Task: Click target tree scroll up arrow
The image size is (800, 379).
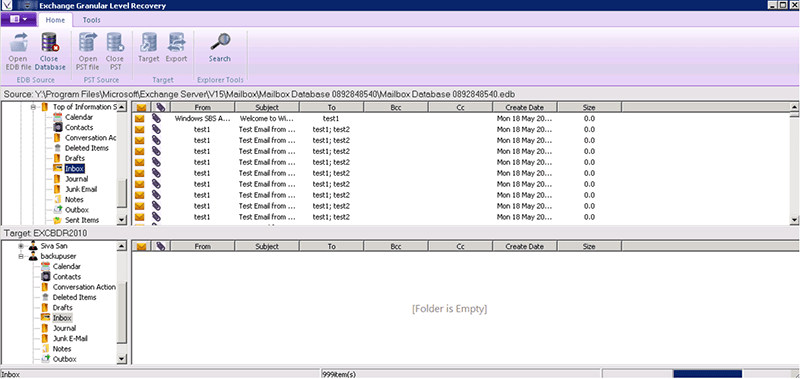Action: pyautogui.click(x=121, y=246)
